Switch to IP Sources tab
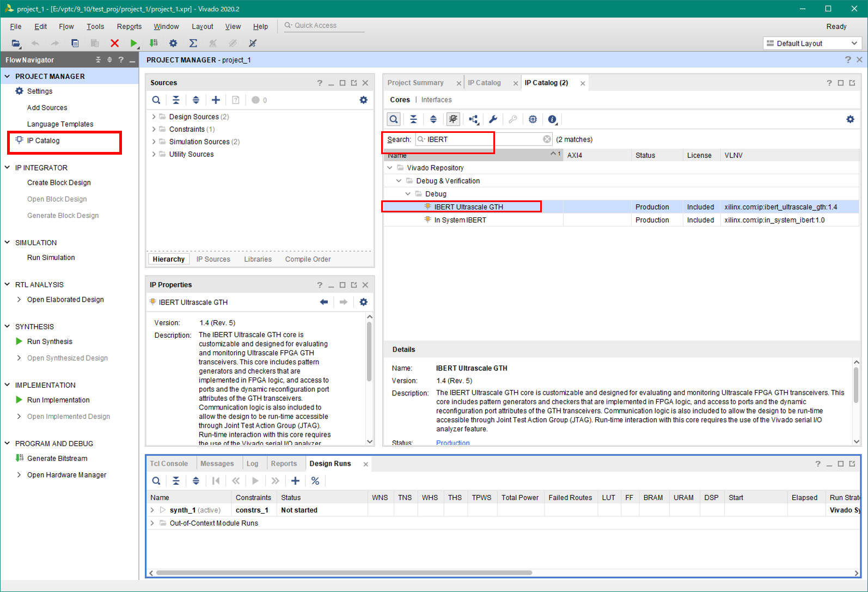This screenshot has height=592, width=868. point(213,259)
